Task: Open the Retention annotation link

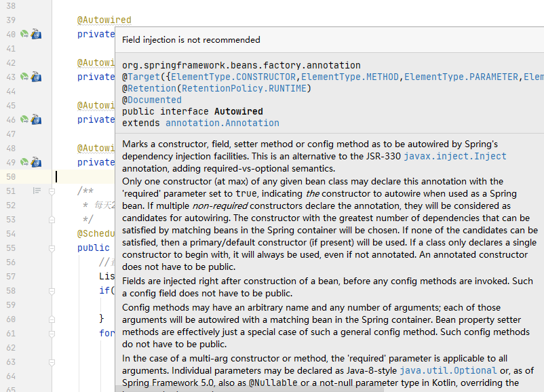Action: pyautogui.click(x=152, y=88)
